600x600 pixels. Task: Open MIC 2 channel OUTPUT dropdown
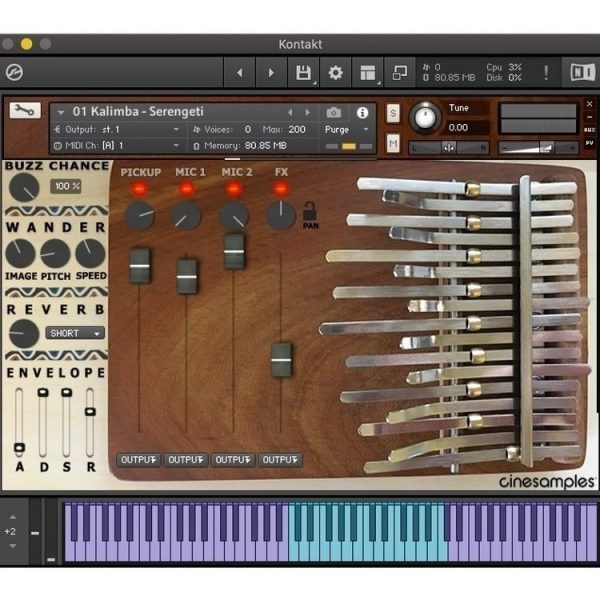click(x=233, y=460)
